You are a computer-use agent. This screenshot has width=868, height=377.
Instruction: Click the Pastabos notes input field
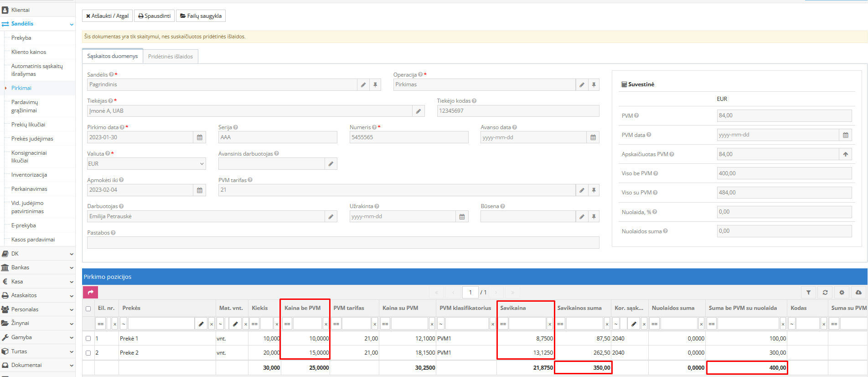[343, 243]
